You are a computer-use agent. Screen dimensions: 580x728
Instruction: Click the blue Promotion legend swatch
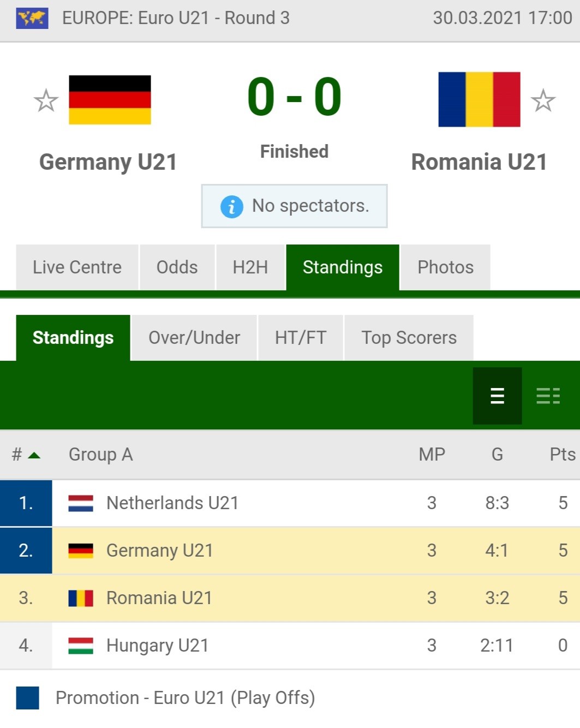tap(27, 698)
